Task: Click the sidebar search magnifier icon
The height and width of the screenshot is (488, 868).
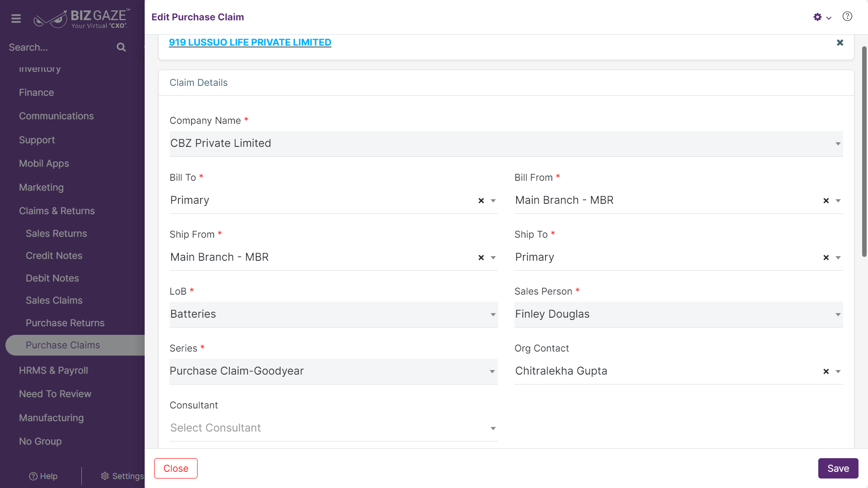Action: pyautogui.click(x=121, y=47)
